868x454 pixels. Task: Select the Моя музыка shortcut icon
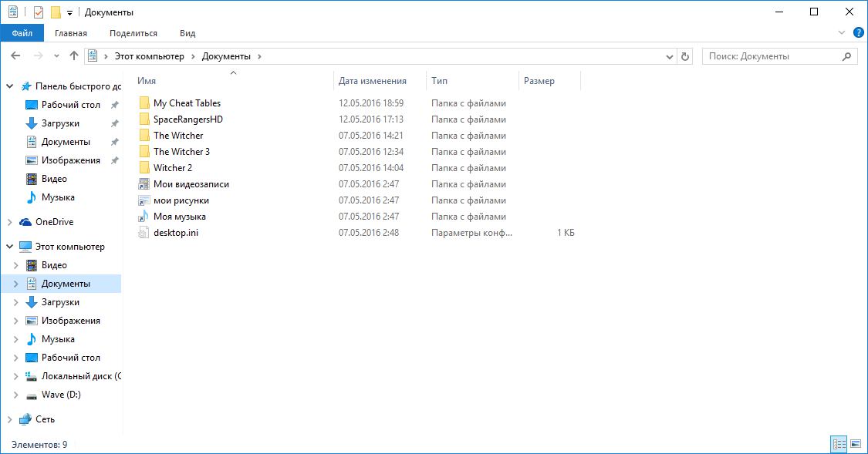(x=144, y=217)
